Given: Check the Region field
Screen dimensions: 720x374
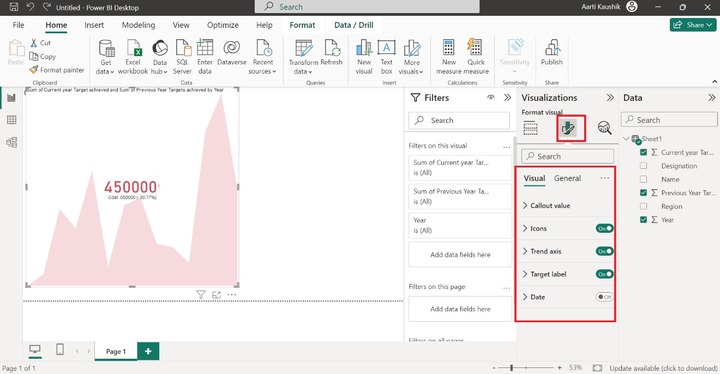Looking at the screenshot, I should (643, 206).
